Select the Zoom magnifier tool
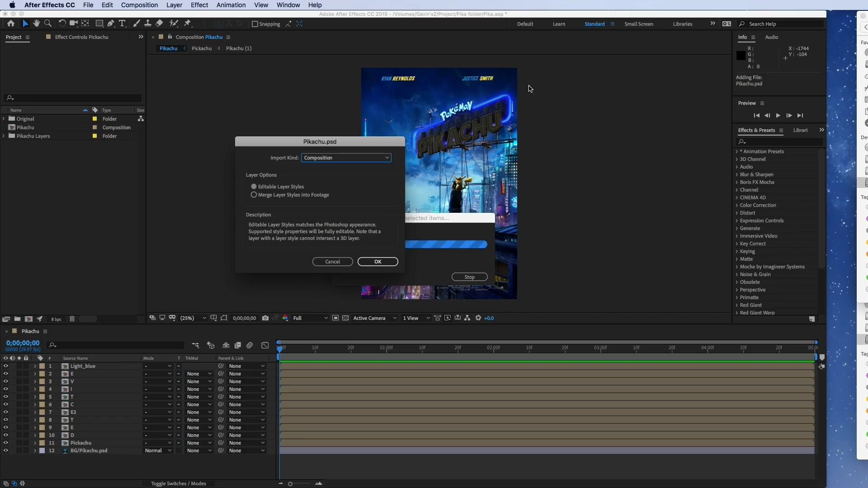868x488 pixels. click(48, 23)
